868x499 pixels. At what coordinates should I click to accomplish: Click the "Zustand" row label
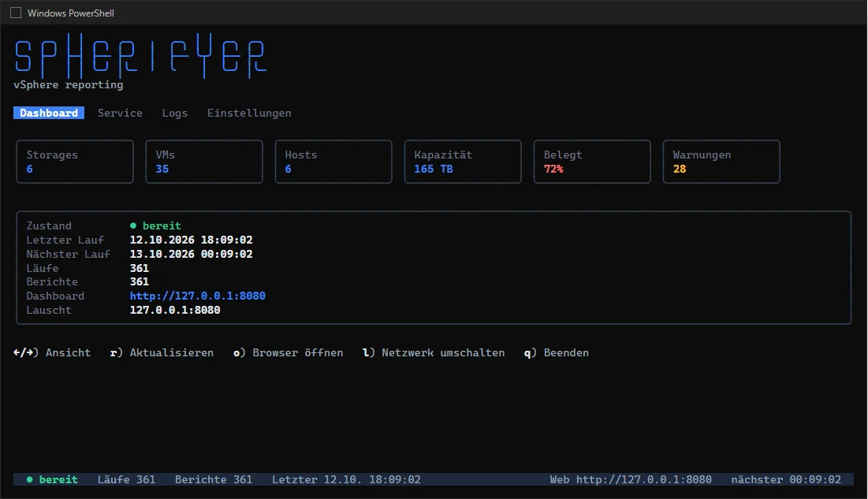click(49, 225)
